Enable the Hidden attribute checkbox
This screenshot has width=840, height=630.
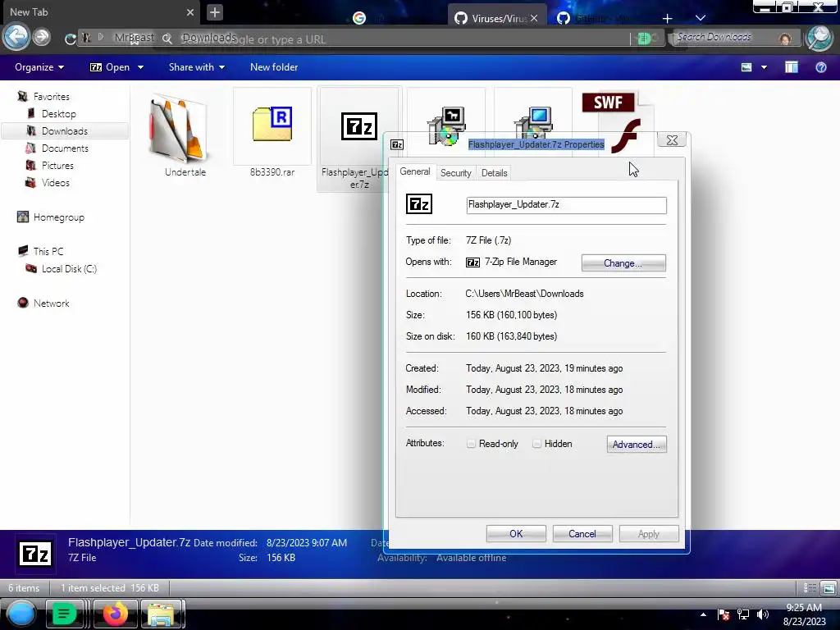click(x=536, y=444)
